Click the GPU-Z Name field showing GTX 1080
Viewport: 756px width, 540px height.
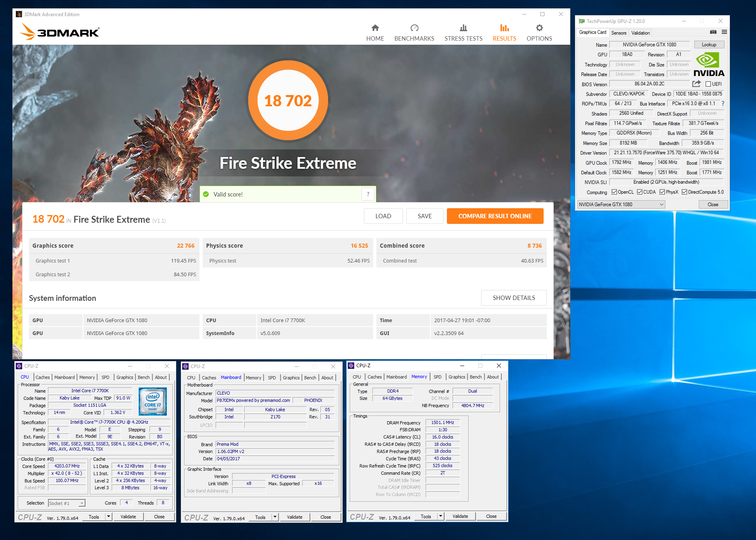coord(650,45)
